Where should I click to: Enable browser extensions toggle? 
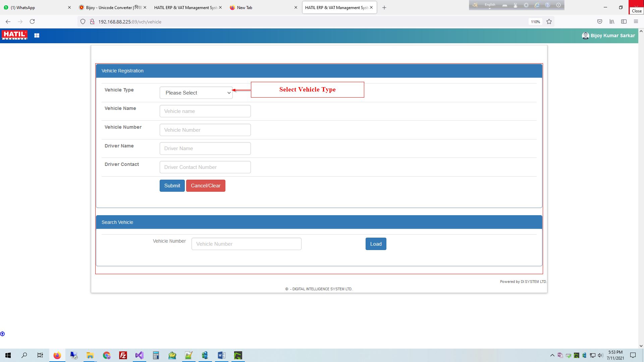point(624,21)
